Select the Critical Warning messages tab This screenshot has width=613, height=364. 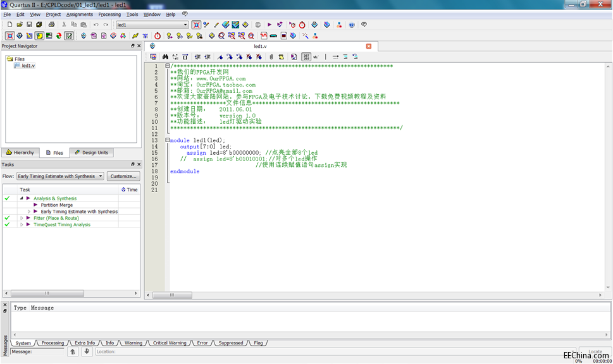pos(170,343)
